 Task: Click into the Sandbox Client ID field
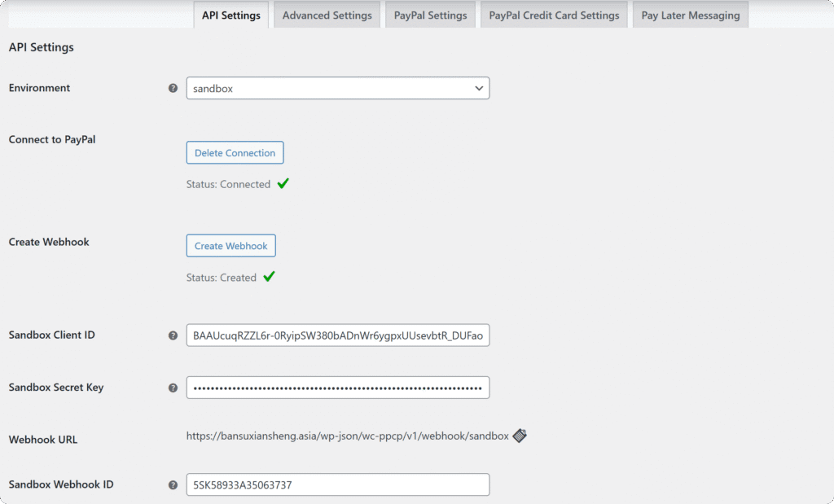[x=337, y=335]
